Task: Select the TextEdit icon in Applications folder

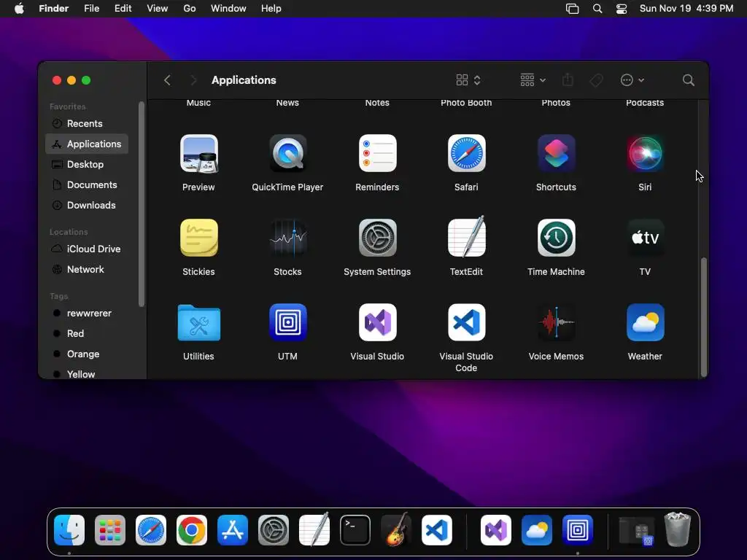Action: pos(466,238)
